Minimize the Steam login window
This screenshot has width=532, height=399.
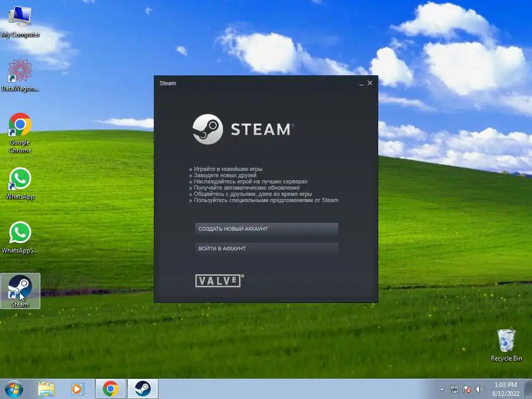362,83
